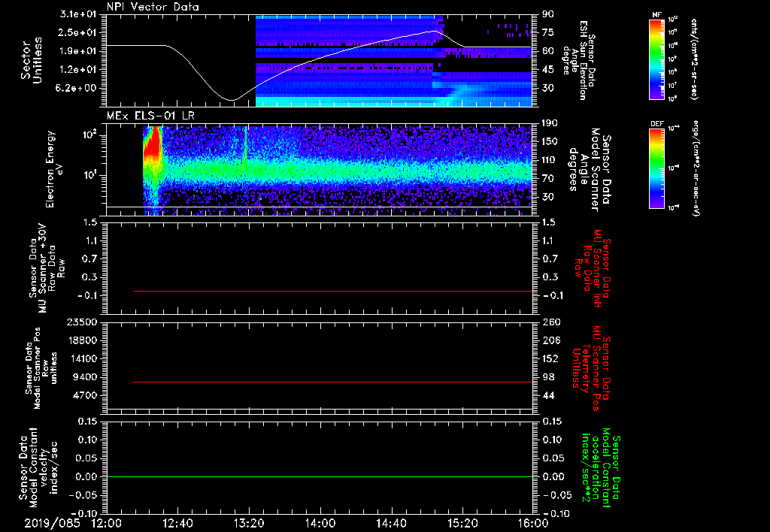Click the "14:00" time axis label
Viewport: 770px width, 532px height.
[320, 523]
